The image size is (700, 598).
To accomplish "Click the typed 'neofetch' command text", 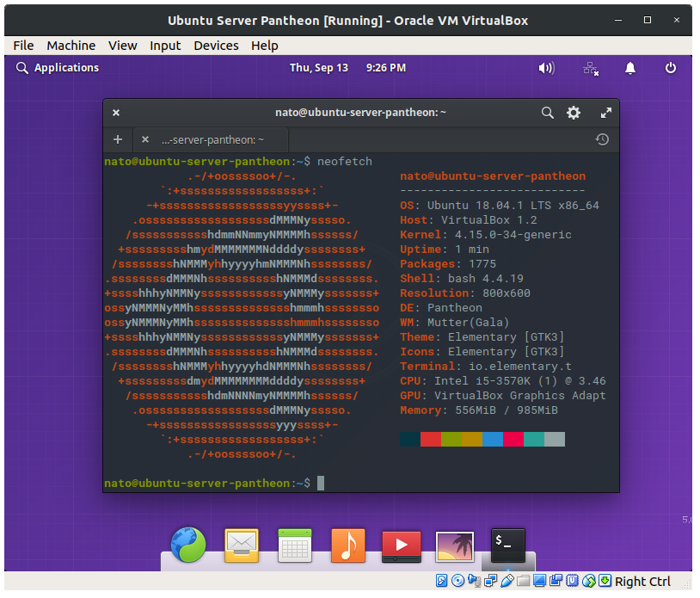I will (345, 162).
